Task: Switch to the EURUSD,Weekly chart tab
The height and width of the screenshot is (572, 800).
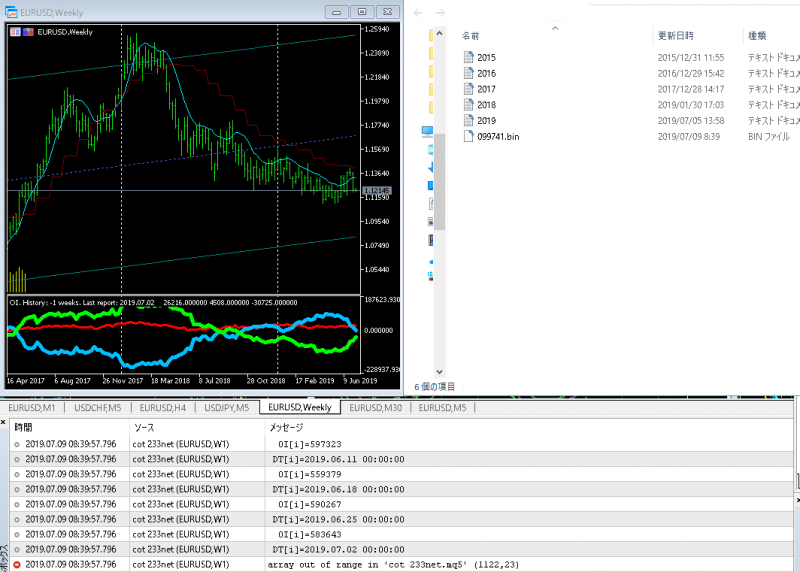Action: pyautogui.click(x=300, y=407)
